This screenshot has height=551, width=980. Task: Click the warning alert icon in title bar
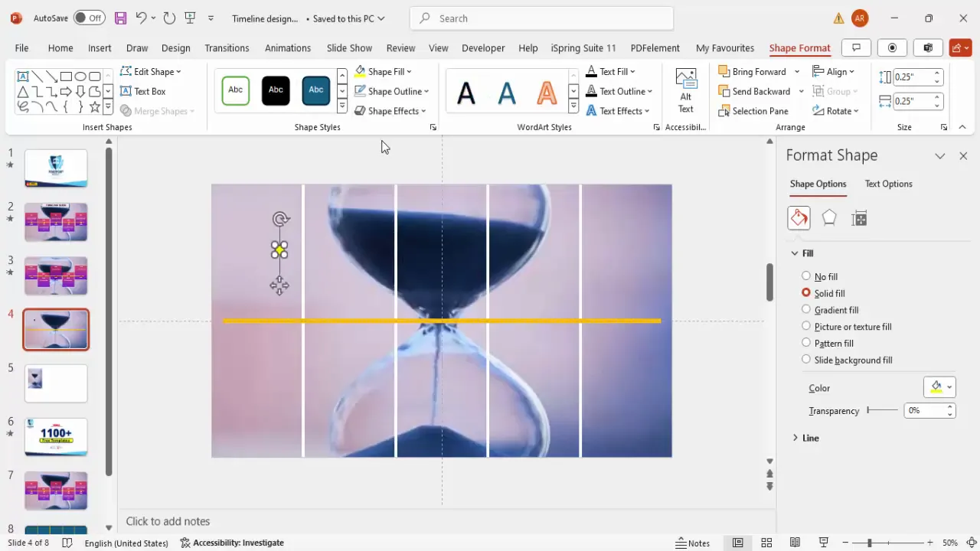[839, 18]
